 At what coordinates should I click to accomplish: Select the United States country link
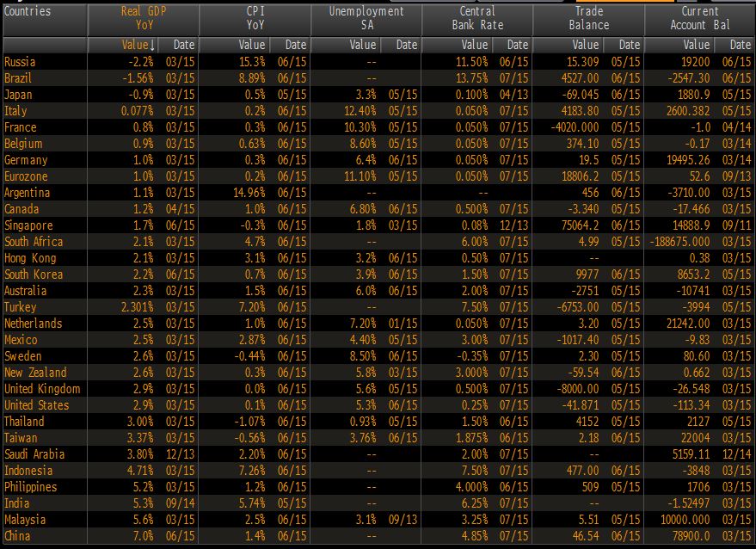click(x=35, y=405)
